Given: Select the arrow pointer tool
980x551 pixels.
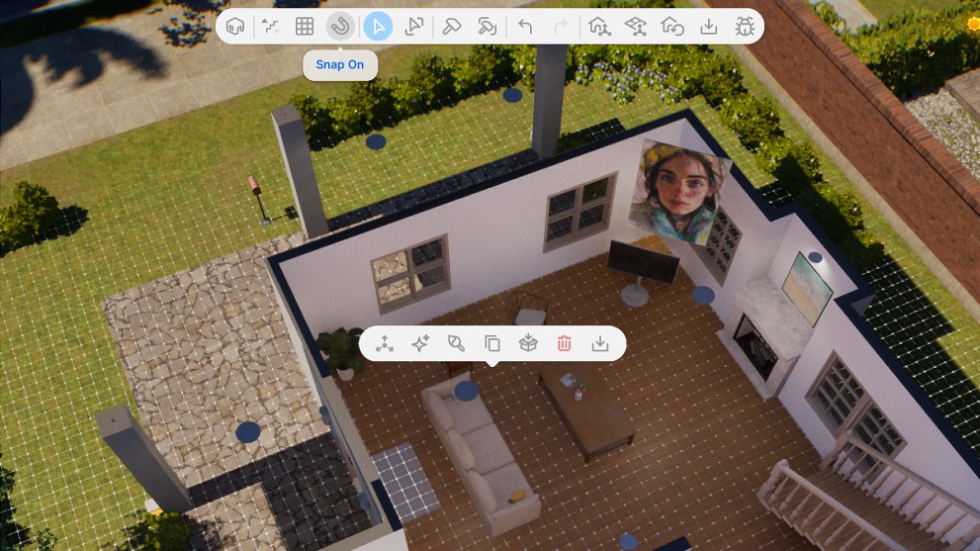Looking at the screenshot, I should point(378,27).
